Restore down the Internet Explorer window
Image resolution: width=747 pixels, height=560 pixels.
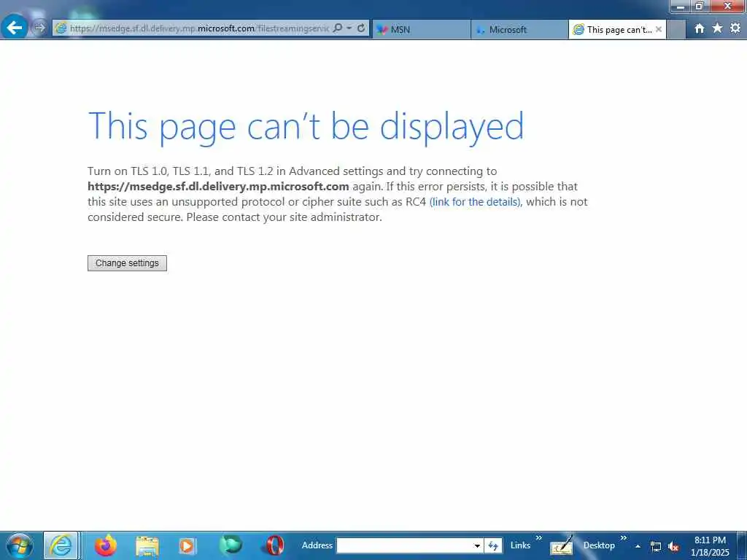click(x=700, y=6)
